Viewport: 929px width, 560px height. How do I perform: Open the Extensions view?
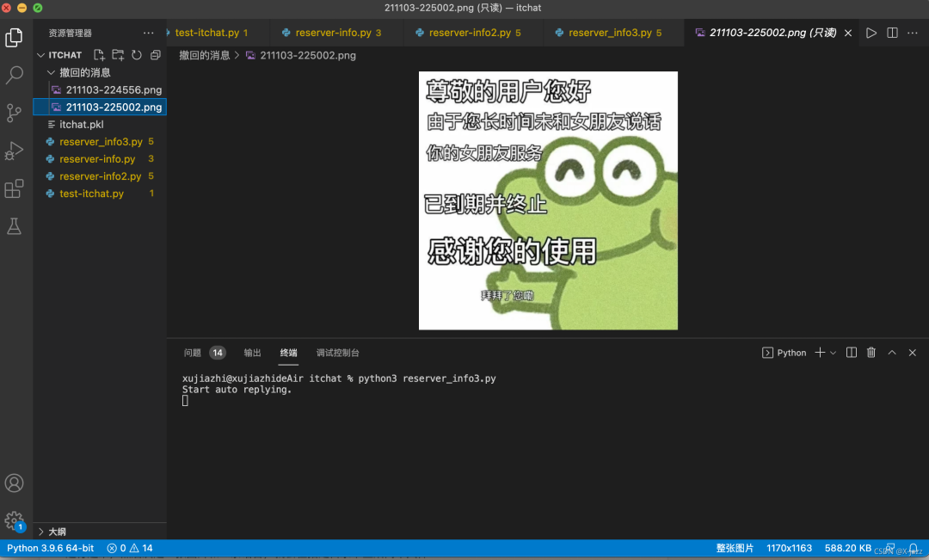click(15, 188)
